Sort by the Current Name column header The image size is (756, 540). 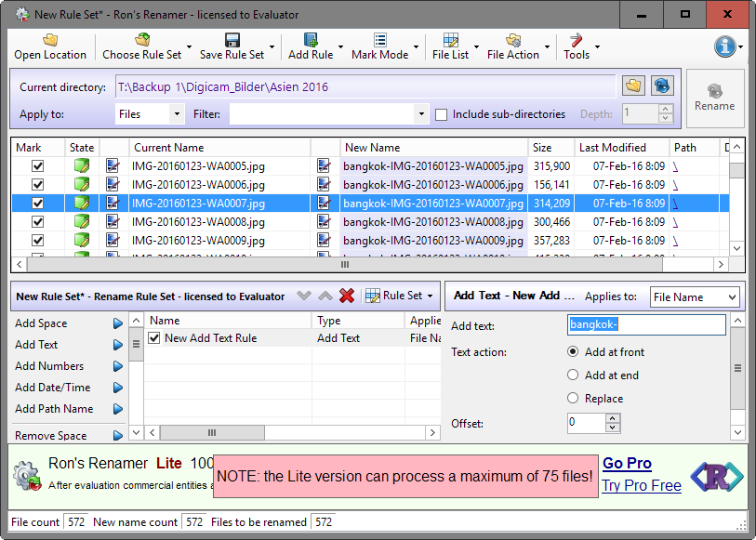click(219, 148)
